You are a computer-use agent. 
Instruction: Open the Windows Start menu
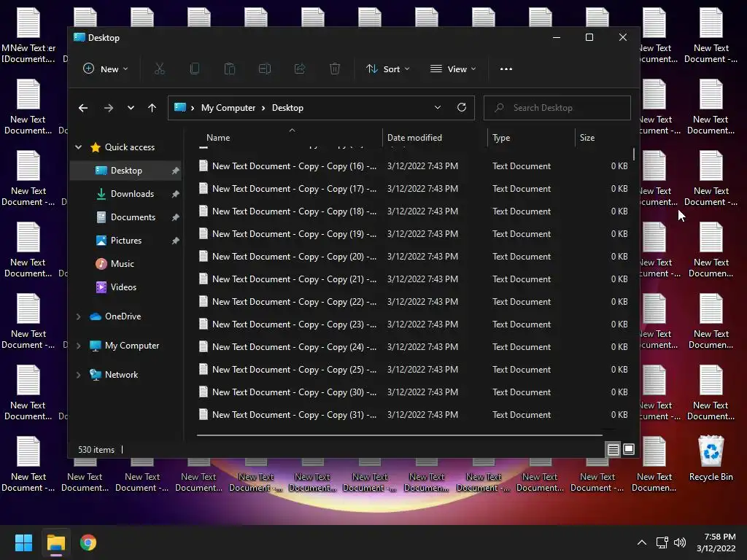[23, 542]
